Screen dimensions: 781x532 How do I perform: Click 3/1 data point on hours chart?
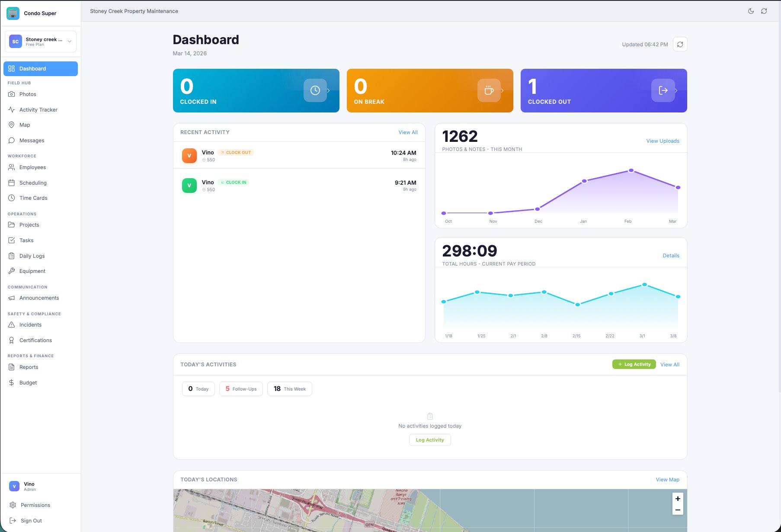point(644,285)
